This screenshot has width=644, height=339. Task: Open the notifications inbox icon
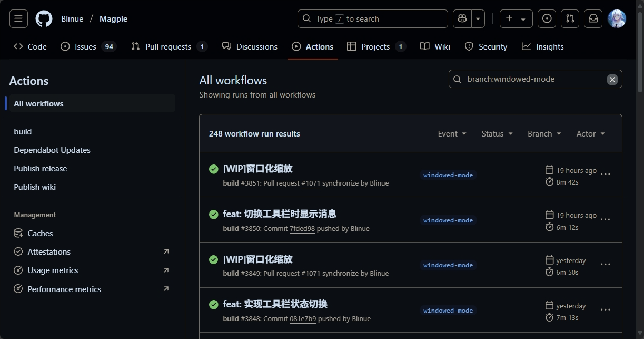click(x=593, y=19)
